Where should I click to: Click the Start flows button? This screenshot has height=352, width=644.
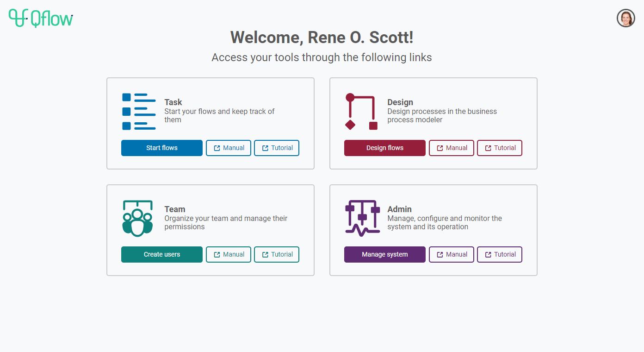162,148
